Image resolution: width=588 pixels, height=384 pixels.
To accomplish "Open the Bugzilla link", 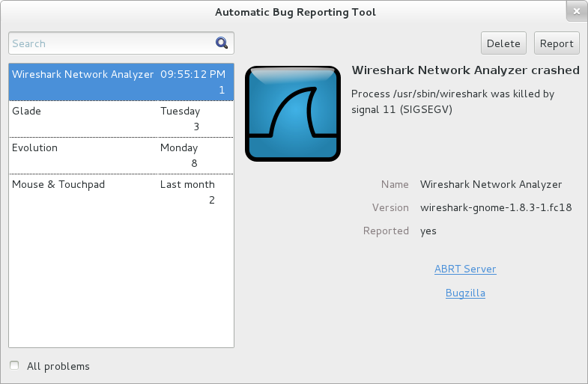I will click(x=465, y=293).
